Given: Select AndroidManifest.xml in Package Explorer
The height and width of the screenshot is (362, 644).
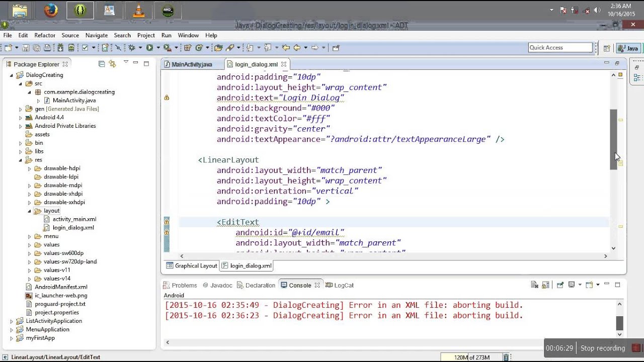Looking at the screenshot, I should point(56,287).
